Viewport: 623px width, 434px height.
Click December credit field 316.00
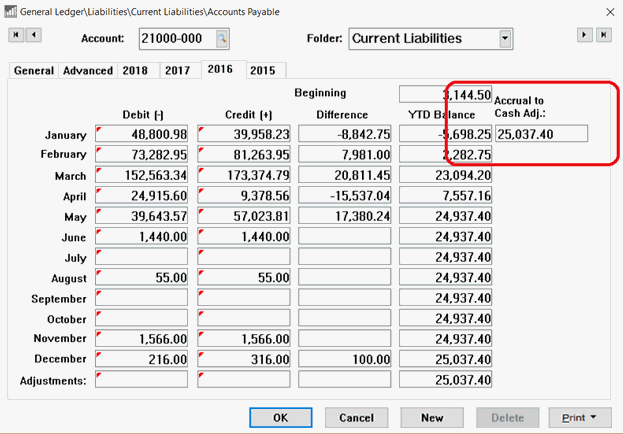pos(244,359)
